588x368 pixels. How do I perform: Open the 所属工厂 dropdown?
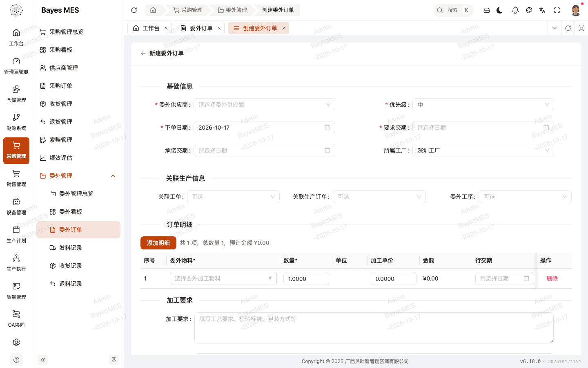[x=483, y=150]
